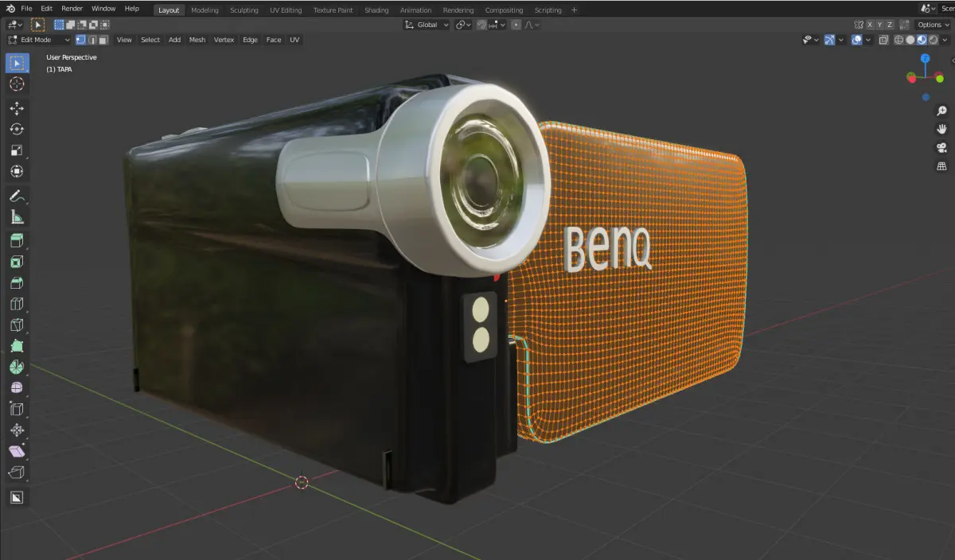Viewport: 955px width, 560px height.
Task: Expand the shading options dropdown arrow
Action: 946,40
